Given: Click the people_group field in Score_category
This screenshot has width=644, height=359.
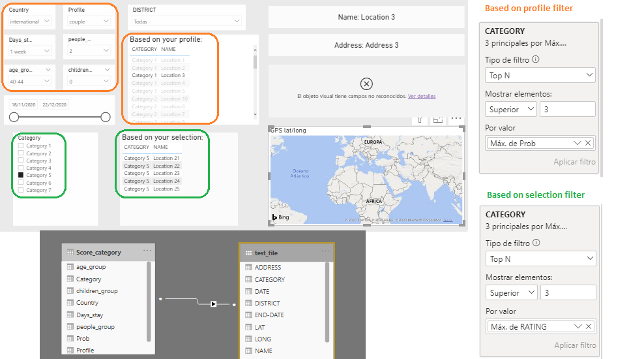Looking at the screenshot, I should pyautogui.click(x=95, y=327).
